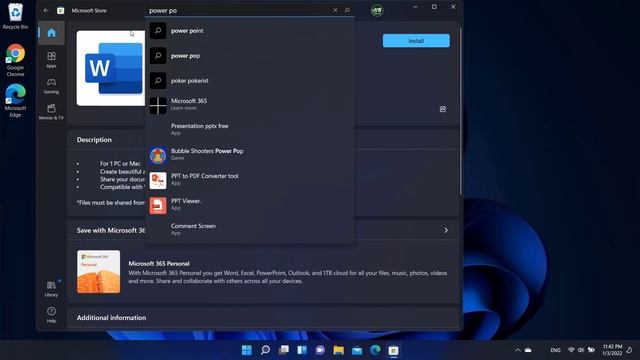
Task: Open PPT to PDF Converter tool suggestion
Action: point(249,180)
